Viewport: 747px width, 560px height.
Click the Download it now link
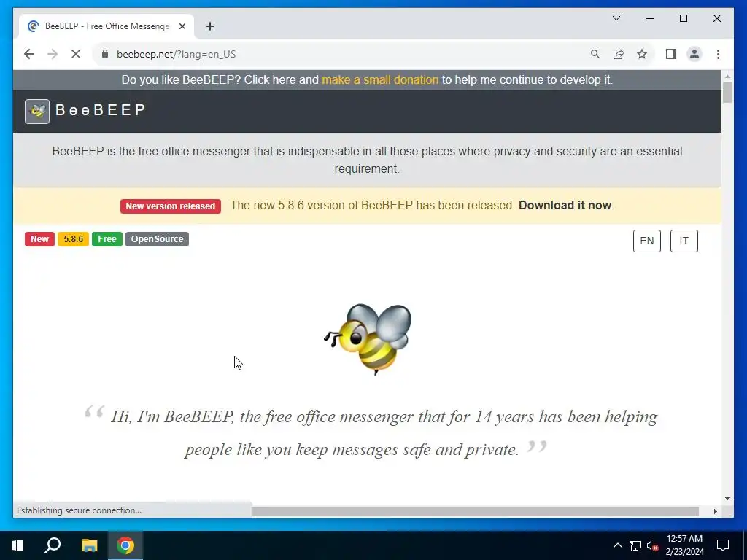(565, 205)
